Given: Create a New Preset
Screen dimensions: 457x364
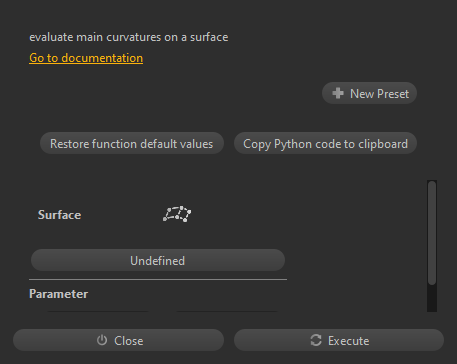Looking at the screenshot, I should (369, 93).
